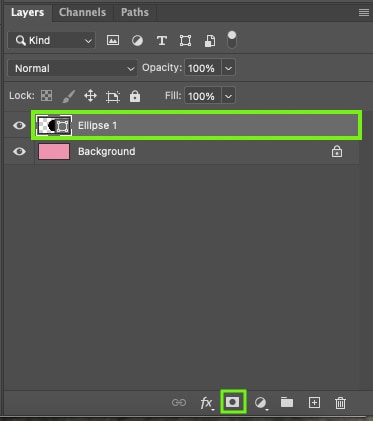This screenshot has height=421, width=373.
Task: Click the Fill value field
Action: click(x=202, y=96)
